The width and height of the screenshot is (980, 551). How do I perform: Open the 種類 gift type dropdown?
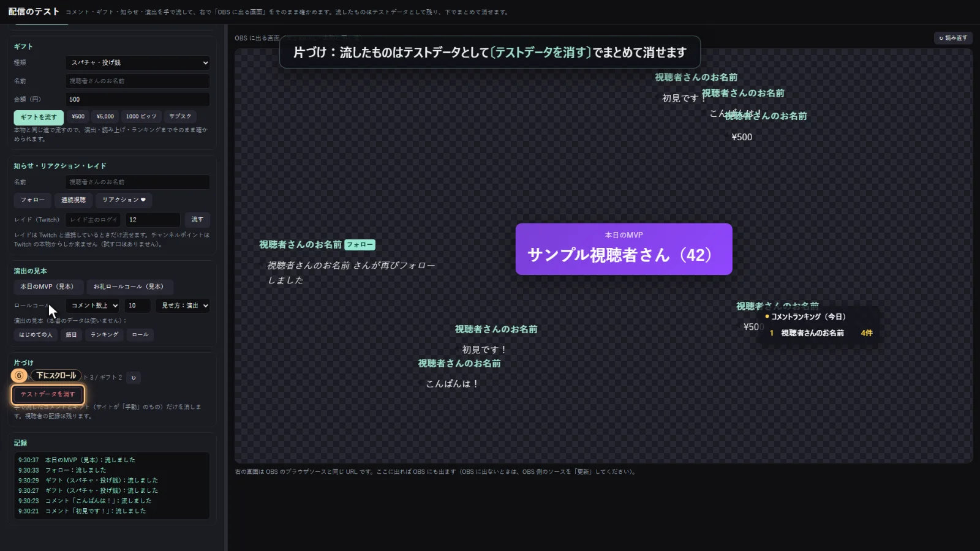[138, 62]
